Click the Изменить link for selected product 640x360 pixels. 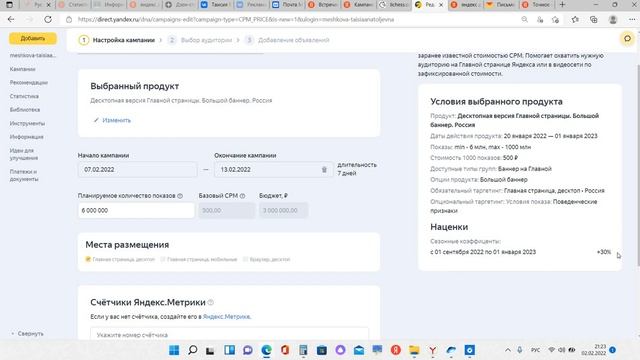click(112, 120)
